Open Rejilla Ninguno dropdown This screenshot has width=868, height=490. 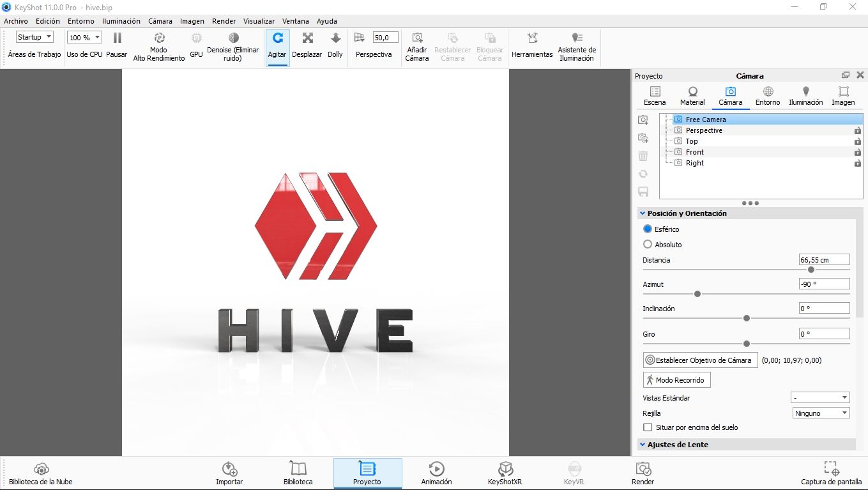(x=821, y=413)
